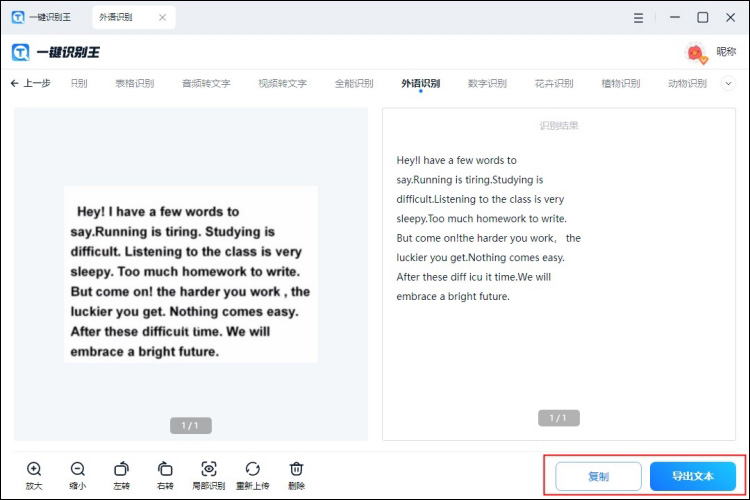Image resolution: width=750 pixels, height=500 pixels.
Task: Click result line "embrace a bright future."
Action: point(453,296)
